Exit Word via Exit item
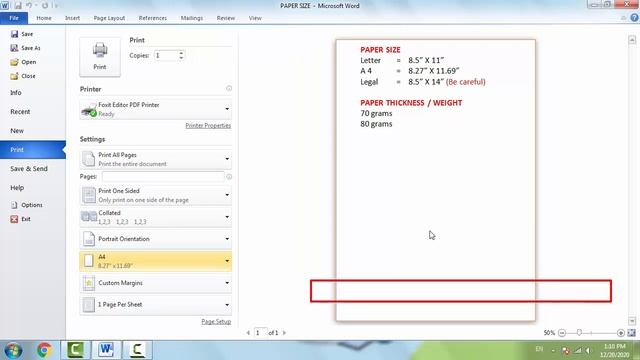Viewport: 640px width, 360px height. click(20, 219)
